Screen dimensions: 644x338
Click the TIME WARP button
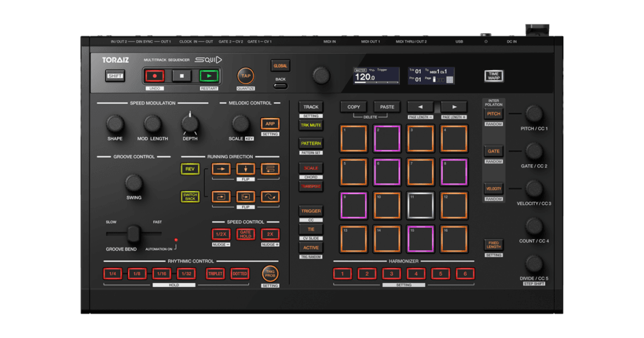coord(494,76)
